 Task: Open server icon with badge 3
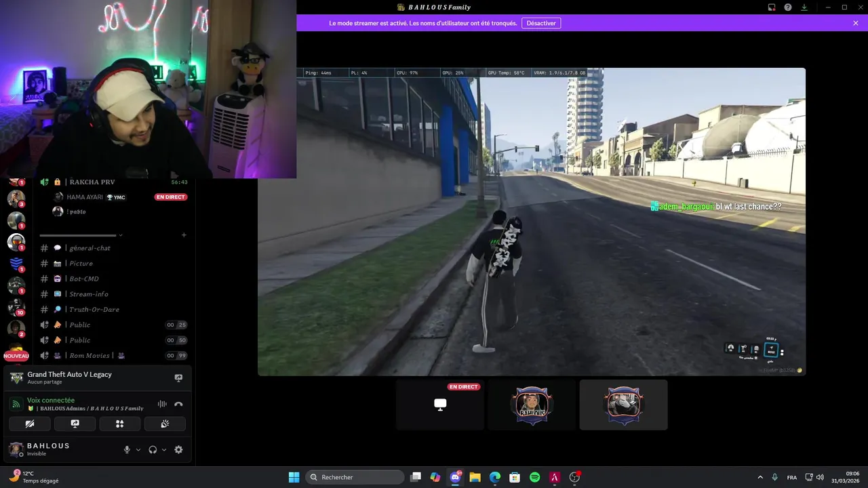coord(16,199)
